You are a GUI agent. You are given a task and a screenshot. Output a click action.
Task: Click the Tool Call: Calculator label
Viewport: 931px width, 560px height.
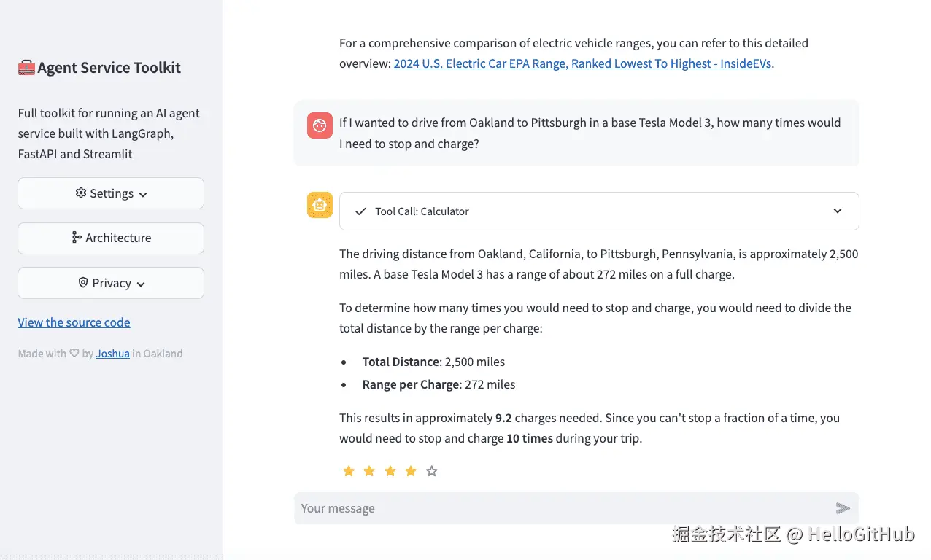coord(422,211)
